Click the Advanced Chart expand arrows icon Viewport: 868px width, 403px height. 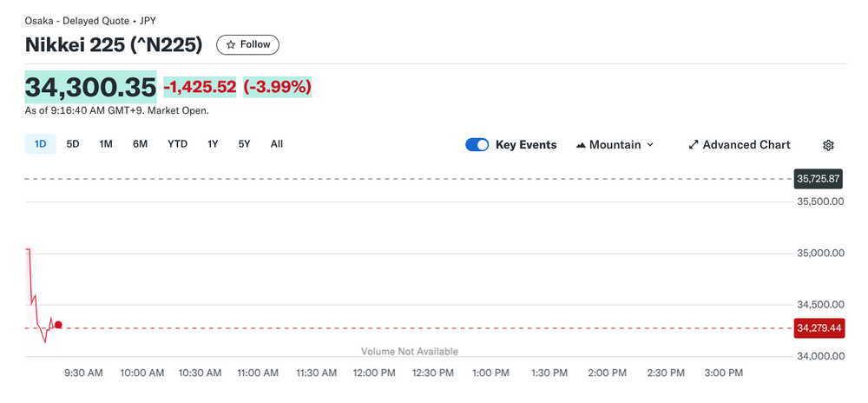pos(694,145)
